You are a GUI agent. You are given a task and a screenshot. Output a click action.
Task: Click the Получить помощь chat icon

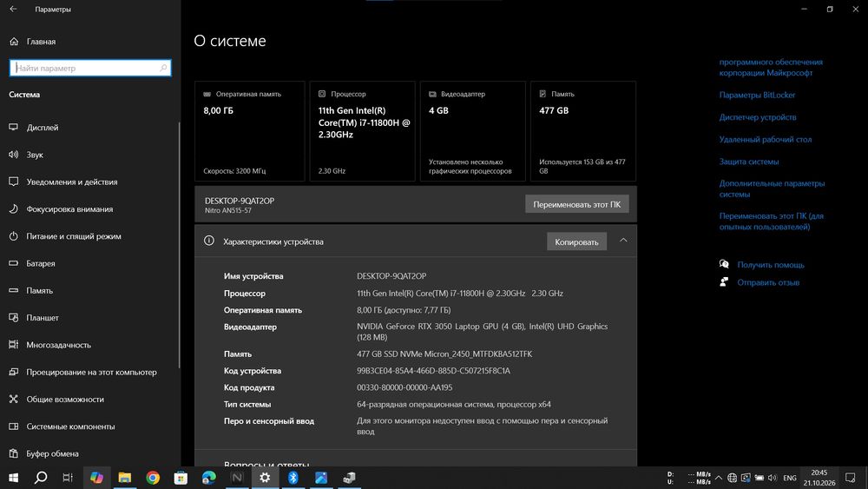click(x=724, y=264)
